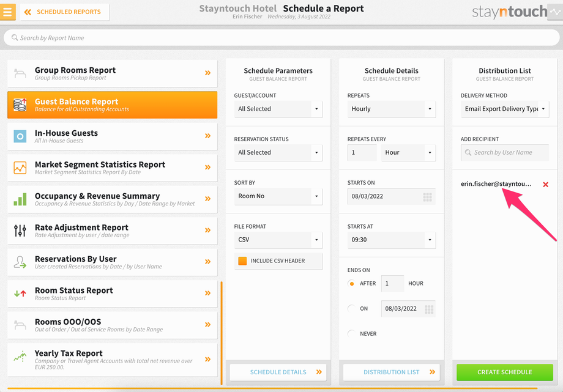This screenshot has width=563, height=392.
Task: Select the Never radio button
Action: pyautogui.click(x=351, y=333)
